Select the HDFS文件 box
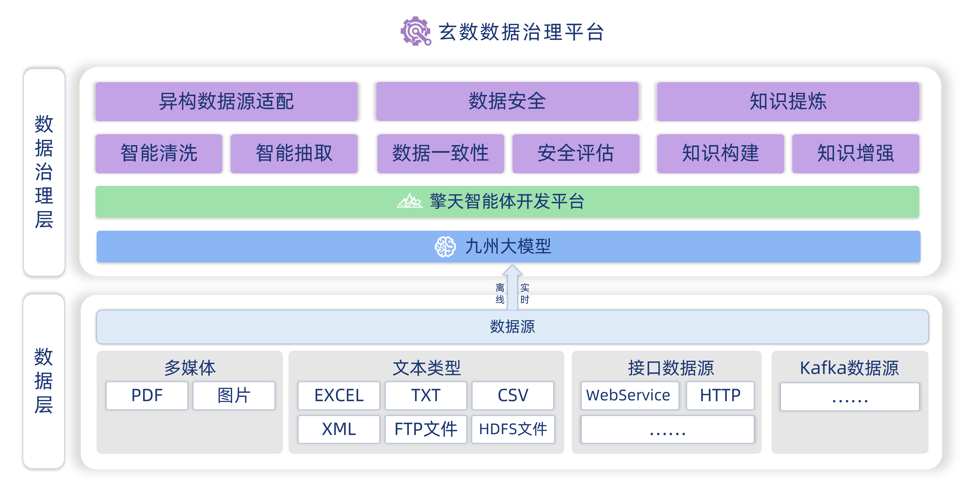This screenshot has height=500, width=980. point(513,429)
